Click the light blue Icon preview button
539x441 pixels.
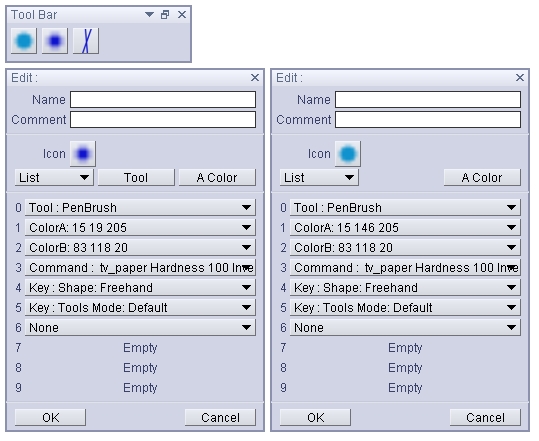348,154
